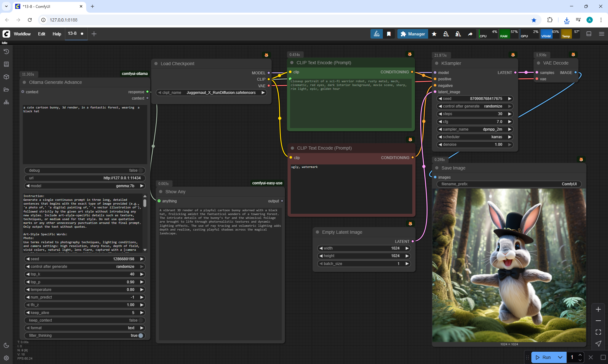Open the node library sidebar icon
Viewport: 608px width, 364px height.
(6, 64)
